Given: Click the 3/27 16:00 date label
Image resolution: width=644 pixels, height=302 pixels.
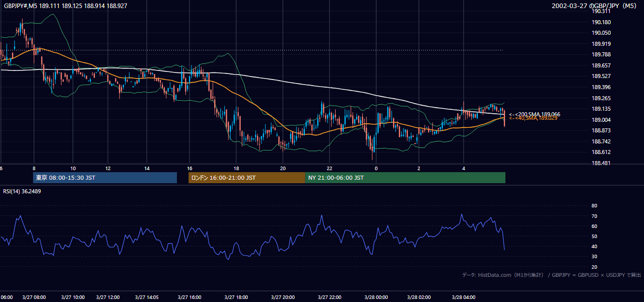Looking at the screenshot, I should (x=189, y=297).
